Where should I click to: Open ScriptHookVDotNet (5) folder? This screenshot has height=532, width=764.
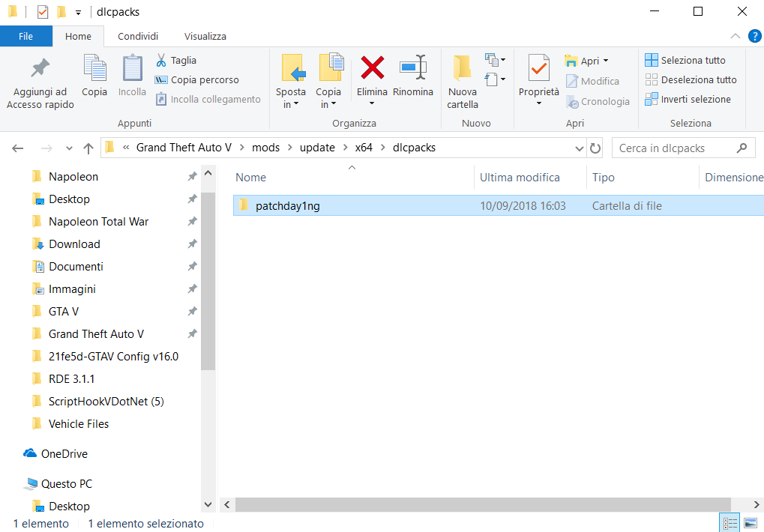[x=106, y=401]
